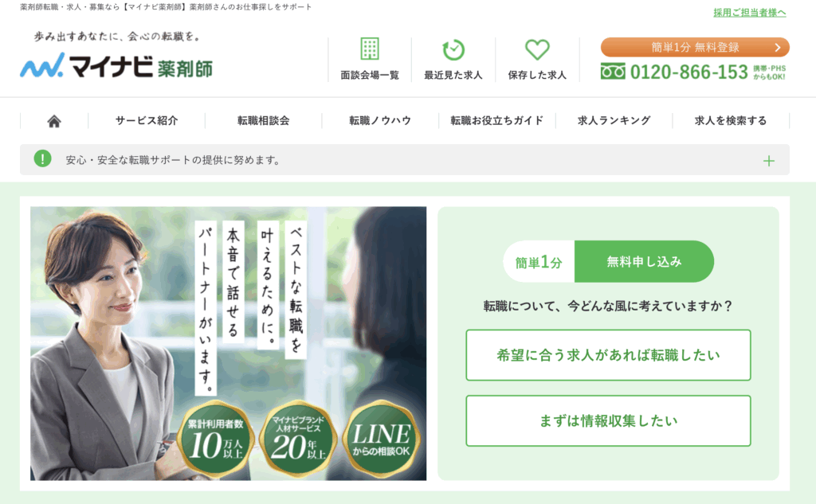
Task: Click the マイナビ薬剤師 logo
Action: (116, 65)
